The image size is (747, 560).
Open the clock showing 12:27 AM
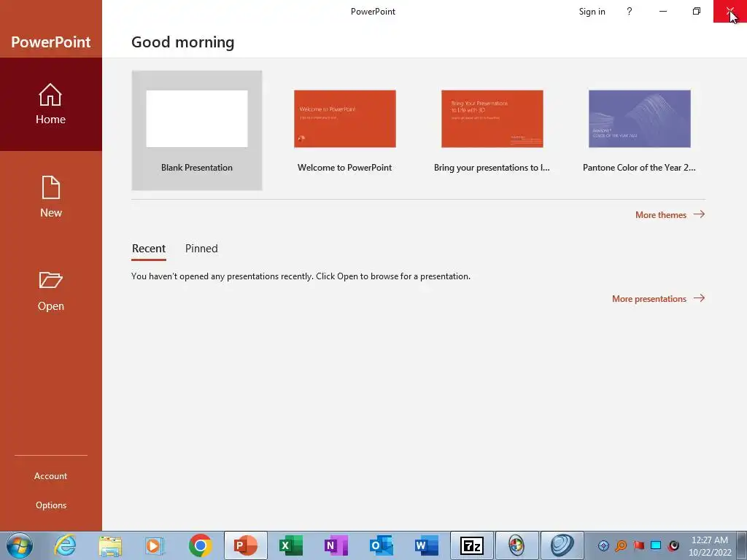(710, 545)
